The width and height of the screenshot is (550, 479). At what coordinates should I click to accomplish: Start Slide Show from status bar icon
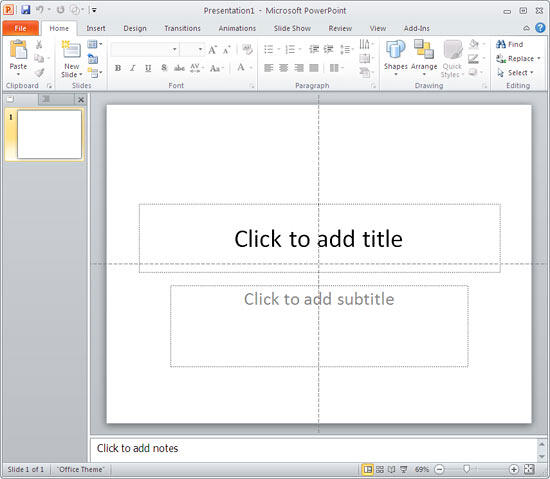tap(404, 469)
